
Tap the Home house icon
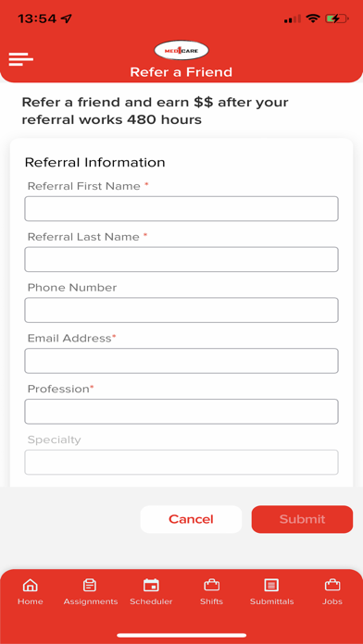[x=30, y=585]
